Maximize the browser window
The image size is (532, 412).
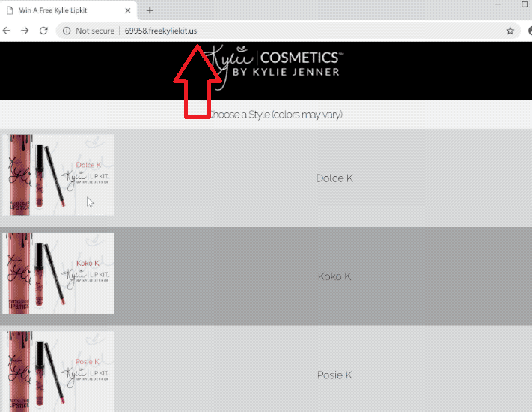pyautogui.click(x=525, y=4)
